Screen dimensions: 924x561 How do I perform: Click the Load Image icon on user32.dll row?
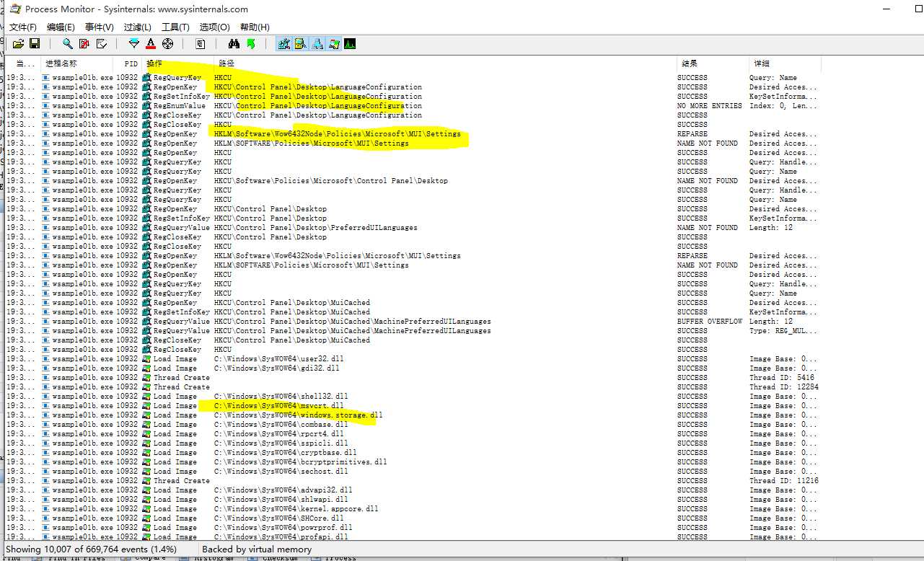pyautogui.click(x=147, y=358)
